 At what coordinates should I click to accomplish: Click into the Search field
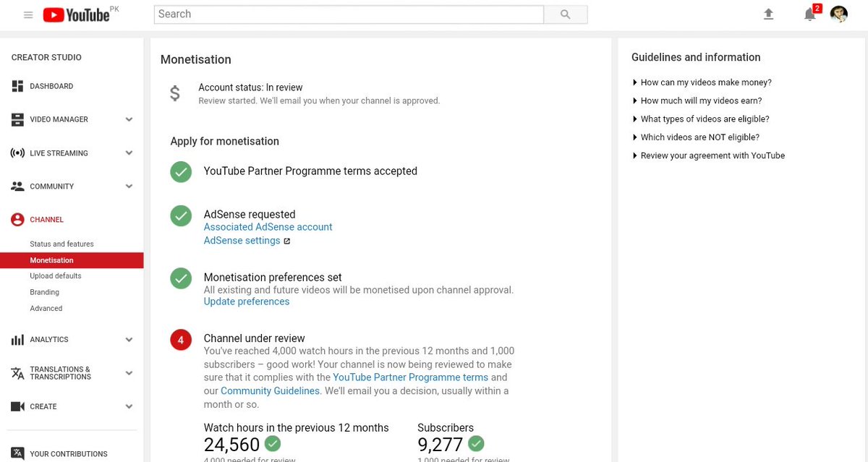[x=349, y=14]
